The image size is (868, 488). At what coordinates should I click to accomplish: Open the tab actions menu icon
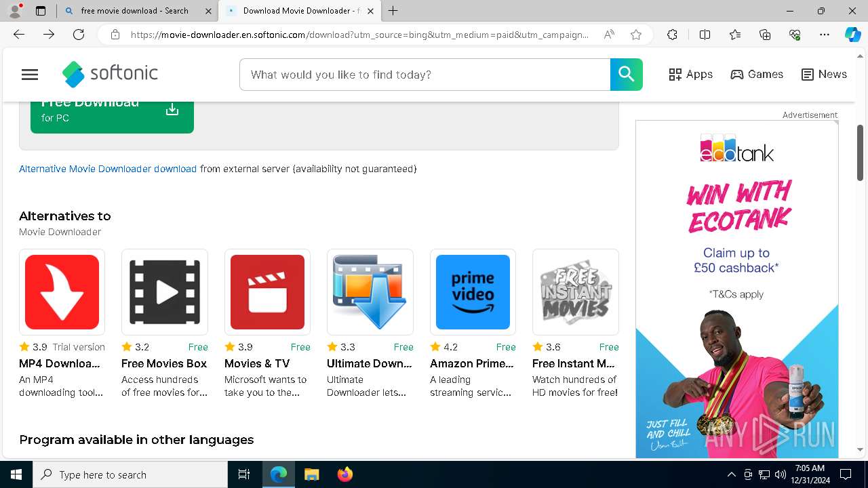(x=41, y=11)
